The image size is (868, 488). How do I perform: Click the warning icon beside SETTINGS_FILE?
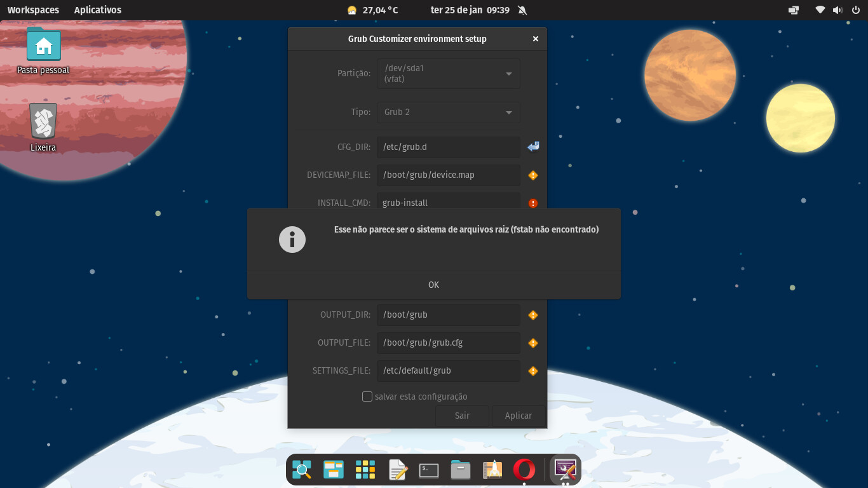(x=533, y=371)
